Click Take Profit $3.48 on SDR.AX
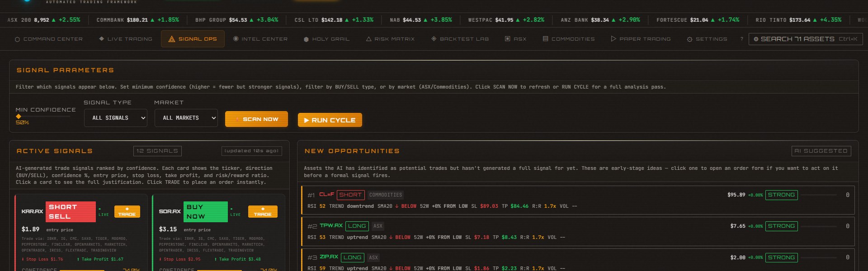This screenshot has height=271, width=868. click(237, 259)
